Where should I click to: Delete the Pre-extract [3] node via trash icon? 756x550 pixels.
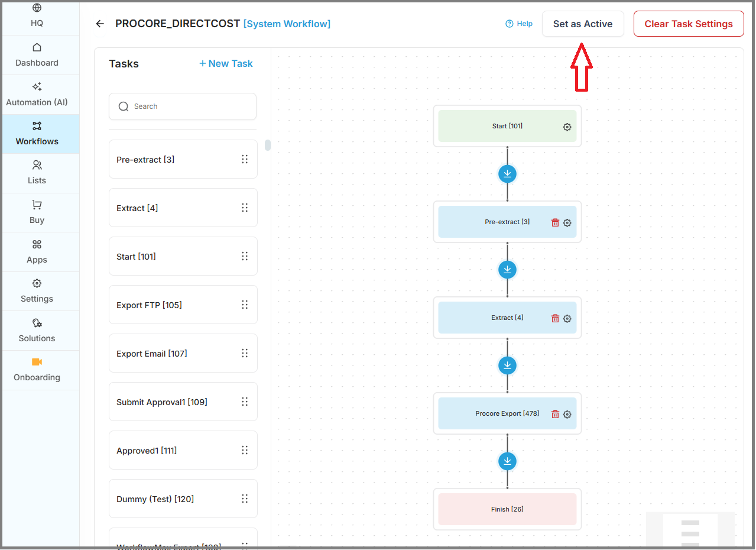[555, 222]
